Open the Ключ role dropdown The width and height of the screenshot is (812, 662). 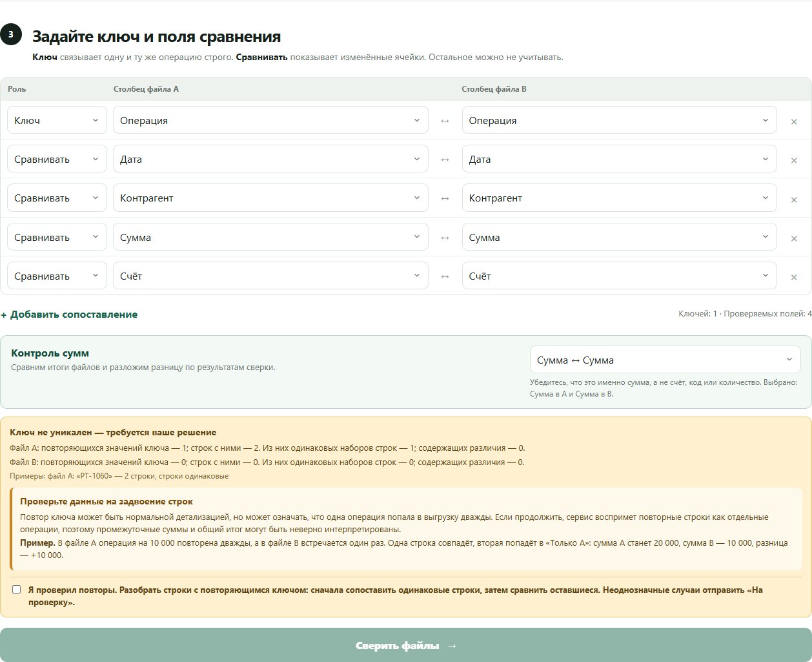[57, 120]
